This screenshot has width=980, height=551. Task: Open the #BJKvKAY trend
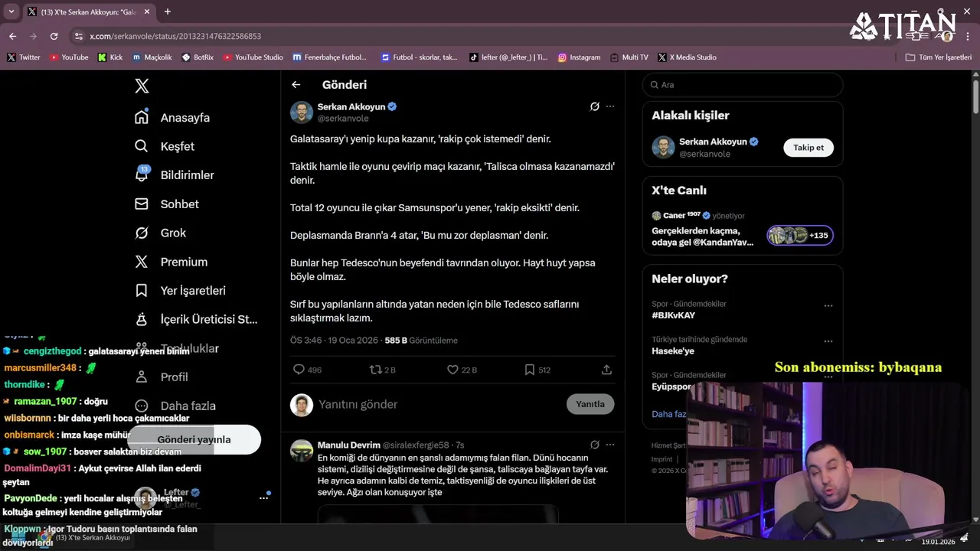click(673, 315)
